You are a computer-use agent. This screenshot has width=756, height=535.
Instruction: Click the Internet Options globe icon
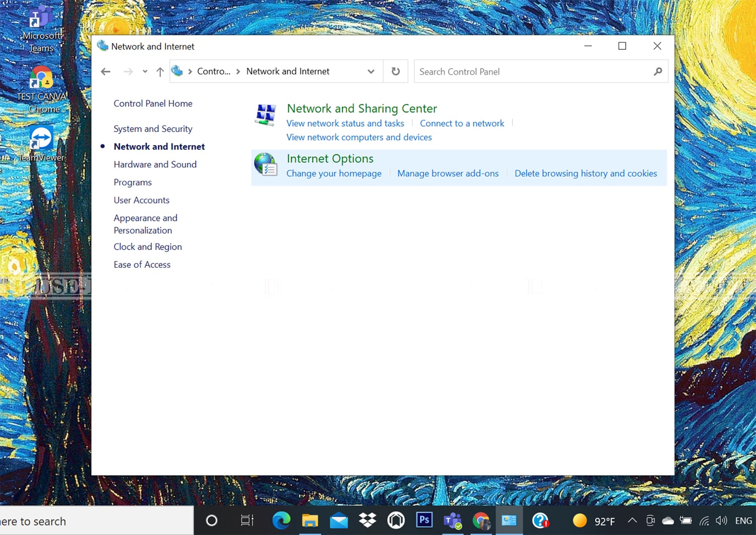point(266,164)
